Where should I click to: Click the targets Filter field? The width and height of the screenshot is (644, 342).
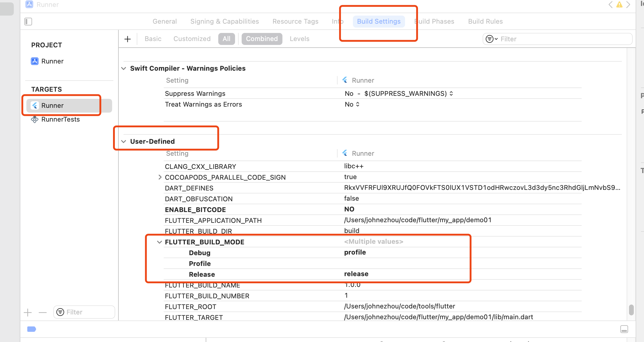pos(84,312)
